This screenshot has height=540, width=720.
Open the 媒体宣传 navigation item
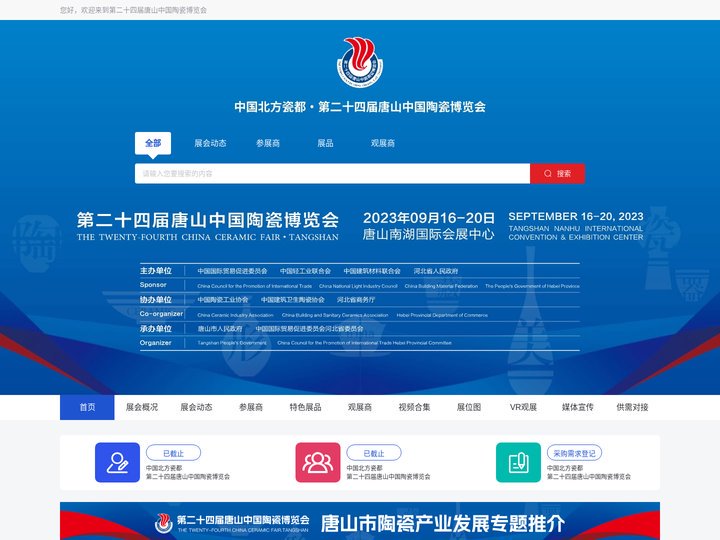(x=578, y=407)
